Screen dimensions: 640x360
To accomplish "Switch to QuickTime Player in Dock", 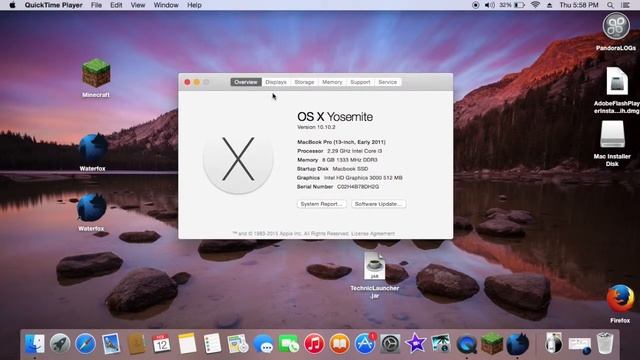I will click(x=467, y=344).
